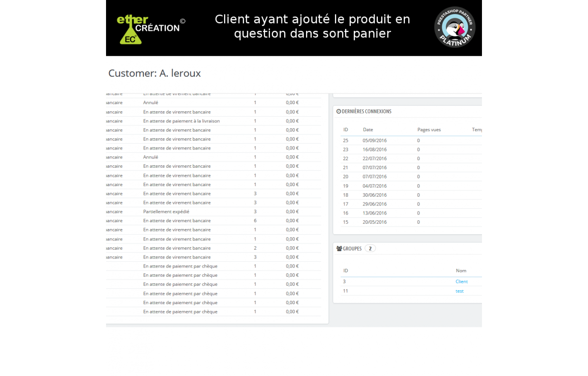Select the Partiellement expédié order row

click(166, 212)
